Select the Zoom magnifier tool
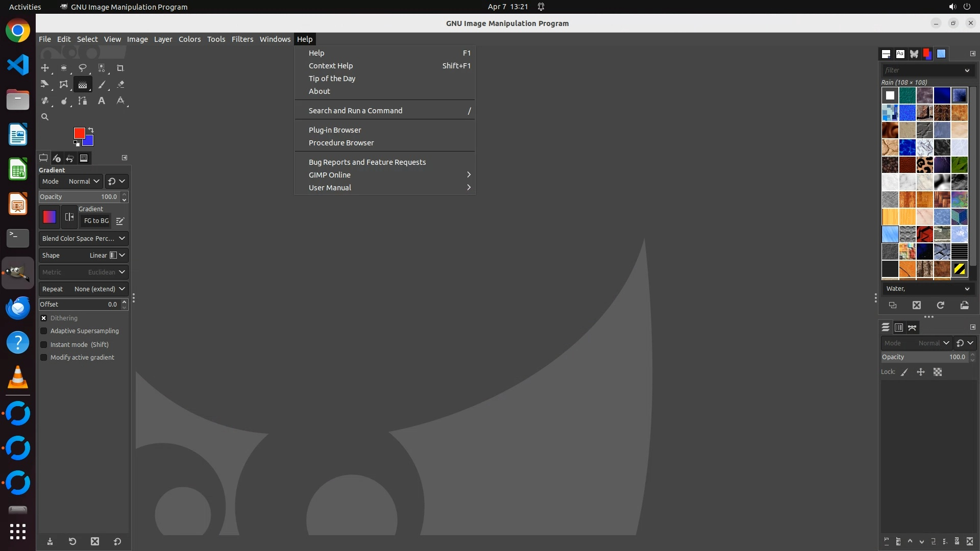Screen dimensions: 980x551 pyautogui.click(x=45, y=117)
